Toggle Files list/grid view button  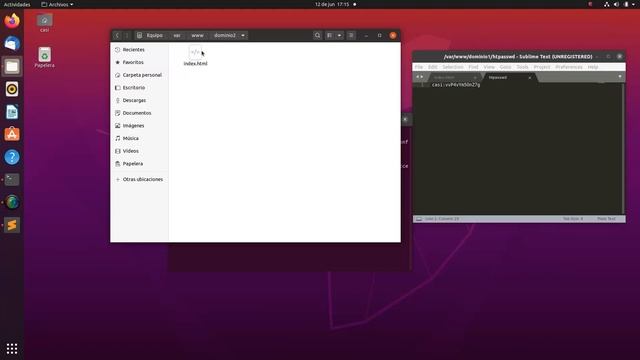(x=329, y=36)
